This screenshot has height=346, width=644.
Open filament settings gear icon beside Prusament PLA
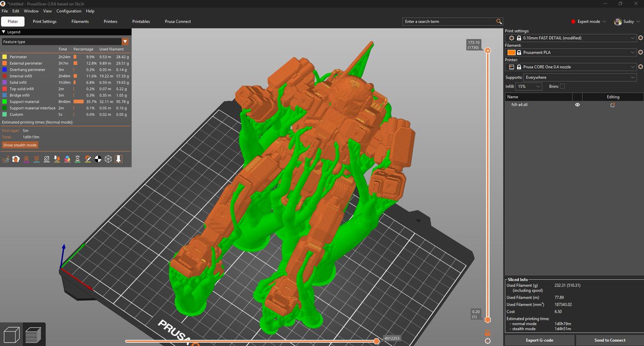coord(640,53)
